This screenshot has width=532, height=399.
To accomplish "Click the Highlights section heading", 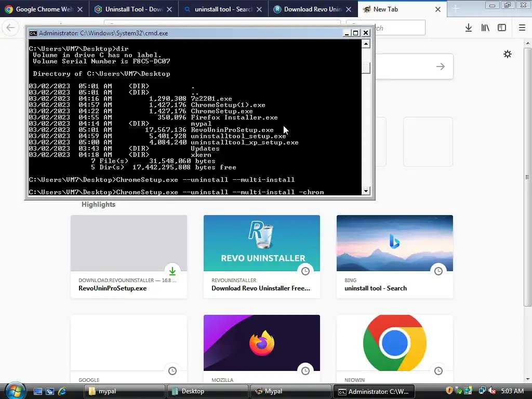I will (98, 204).
